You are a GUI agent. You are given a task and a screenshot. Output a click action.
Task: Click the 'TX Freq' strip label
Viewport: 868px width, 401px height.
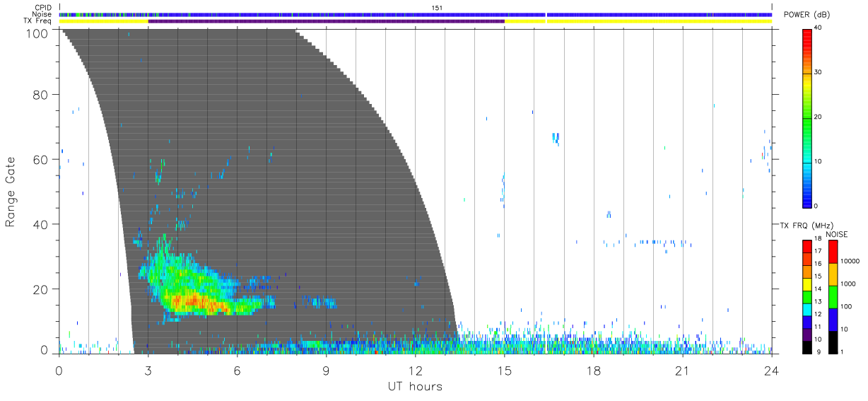39,21
